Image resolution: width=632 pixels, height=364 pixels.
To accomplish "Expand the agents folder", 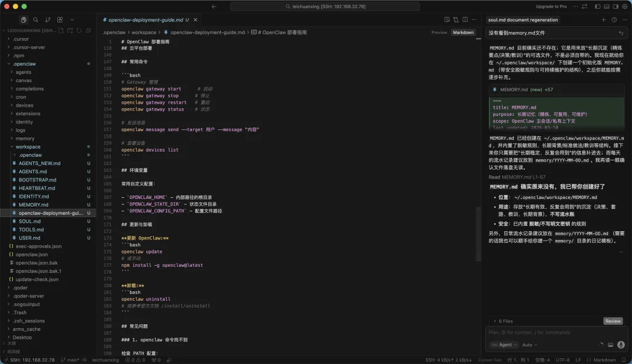I will click(47, 72).
